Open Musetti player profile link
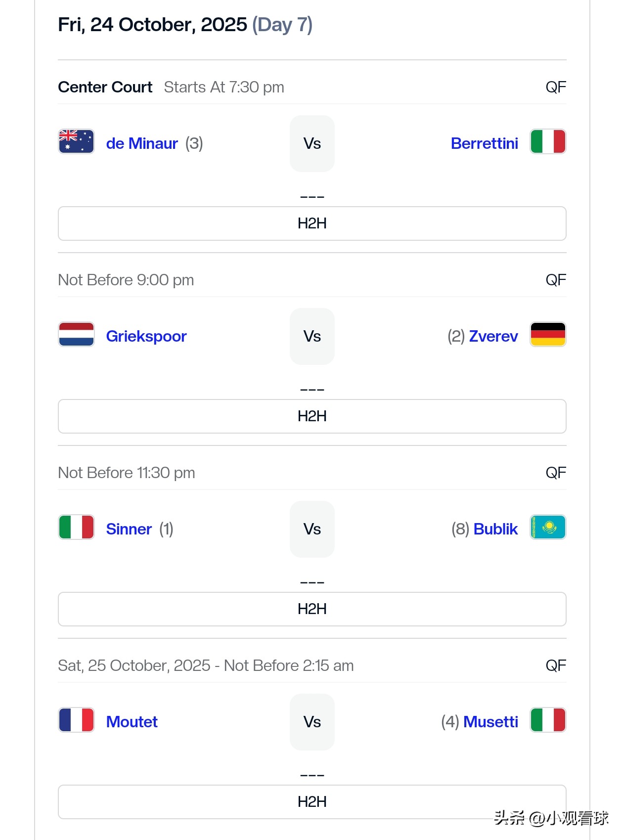Screen dimensions: 623x840 click(x=490, y=722)
